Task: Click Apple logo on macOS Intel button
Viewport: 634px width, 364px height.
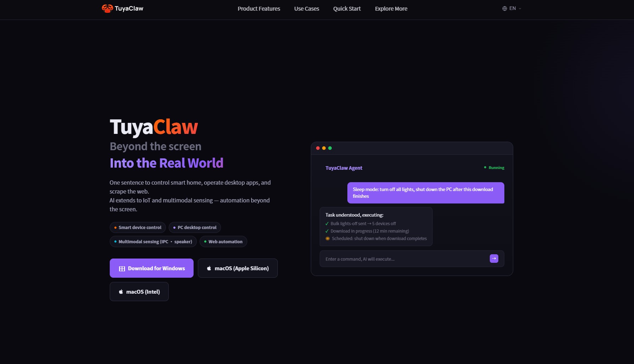Action: point(121,292)
